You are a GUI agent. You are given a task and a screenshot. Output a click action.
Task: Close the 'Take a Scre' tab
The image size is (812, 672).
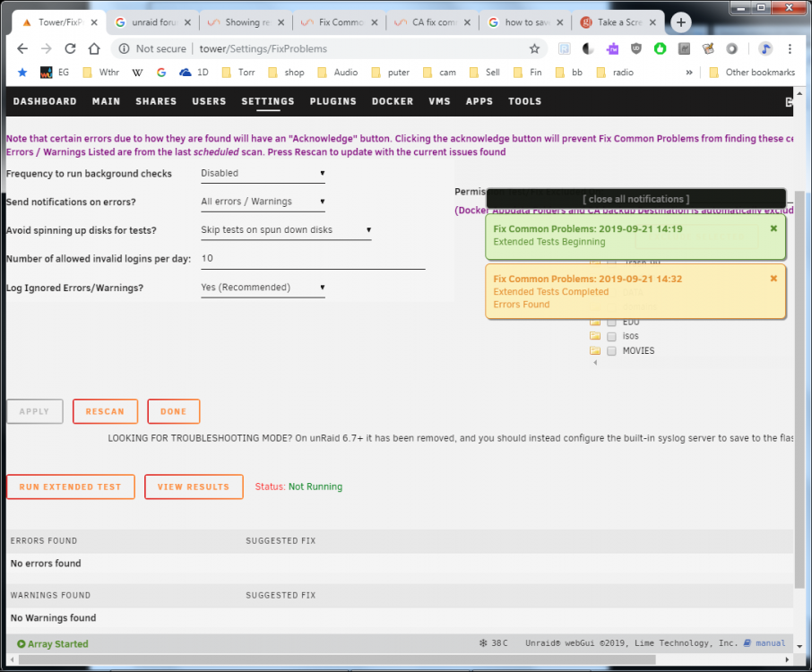click(x=652, y=22)
